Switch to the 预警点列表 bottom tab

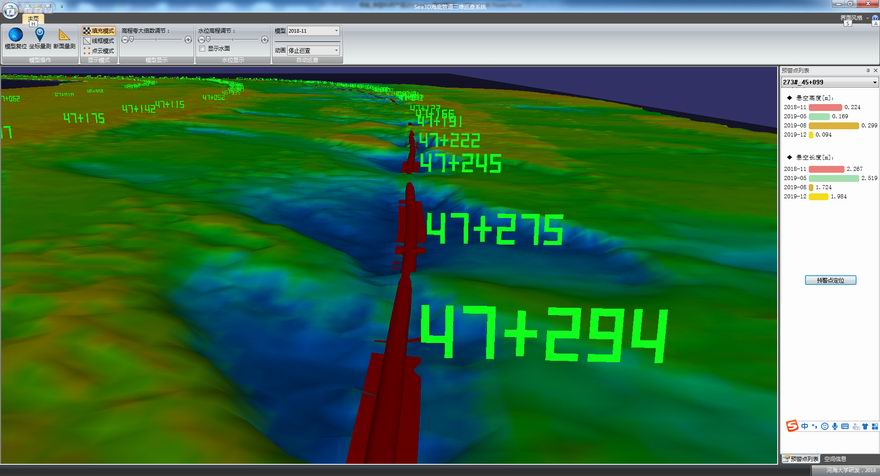point(800,459)
